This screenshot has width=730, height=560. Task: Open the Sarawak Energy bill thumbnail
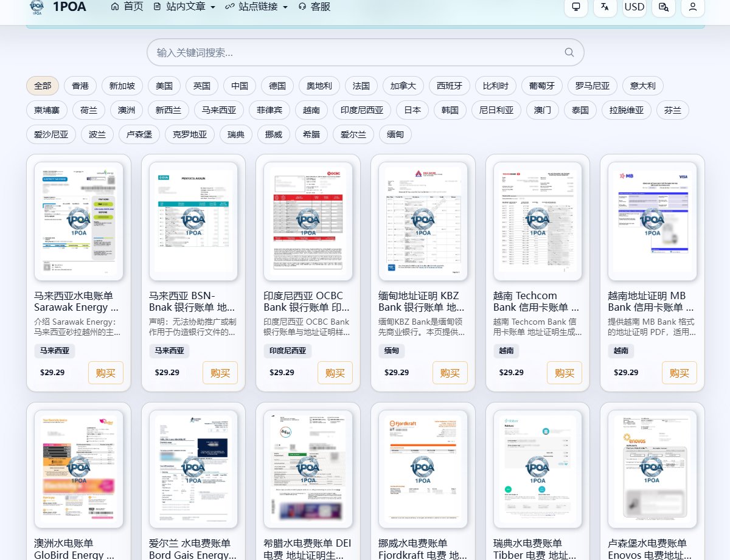coord(78,221)
